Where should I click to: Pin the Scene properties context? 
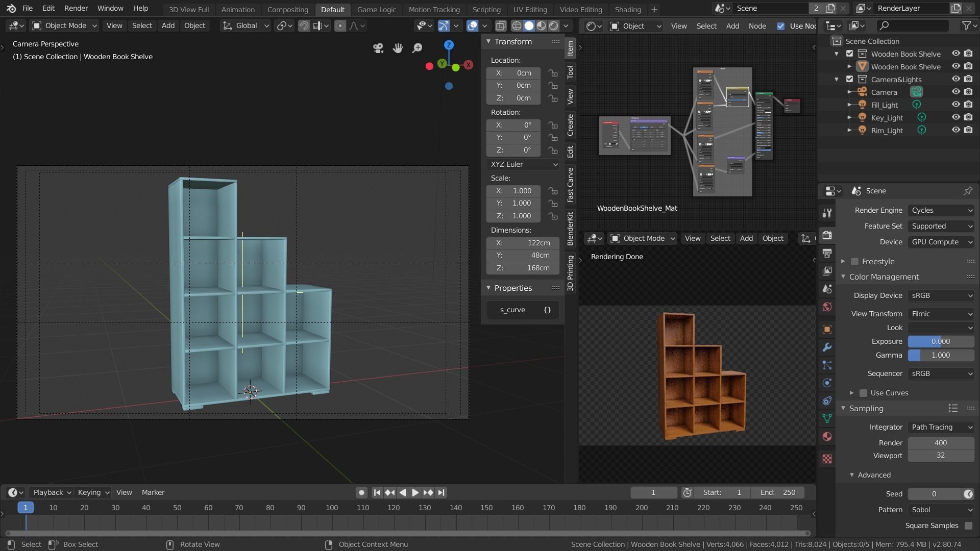968,191
